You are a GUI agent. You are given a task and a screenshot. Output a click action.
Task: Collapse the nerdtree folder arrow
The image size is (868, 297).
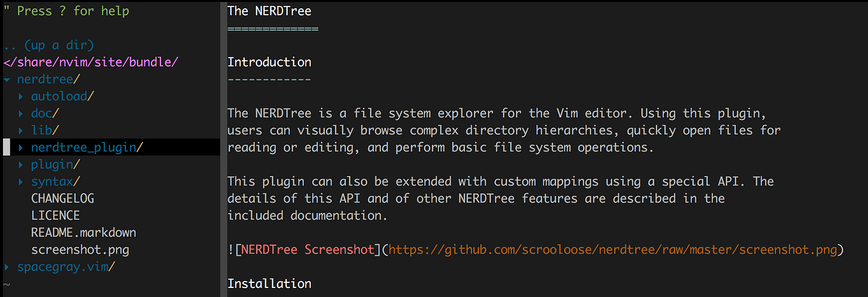pyautogui.click(x=6, y=79)
